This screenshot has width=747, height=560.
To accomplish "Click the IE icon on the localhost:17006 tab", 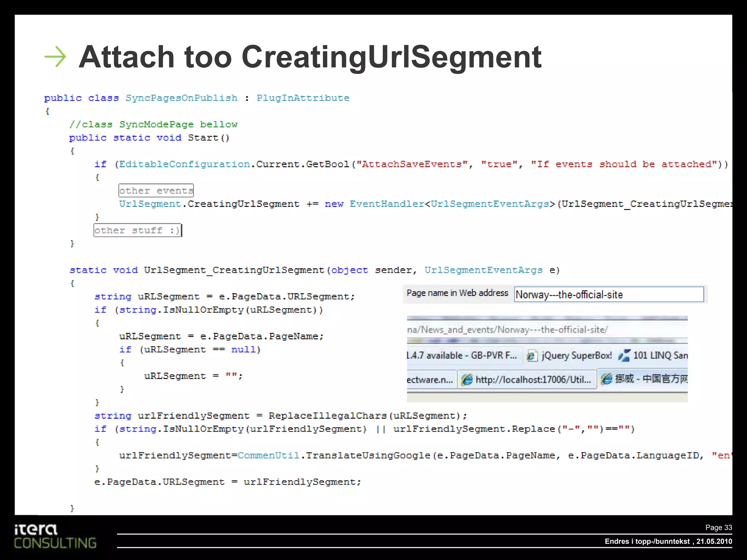I will coord(467,380).
